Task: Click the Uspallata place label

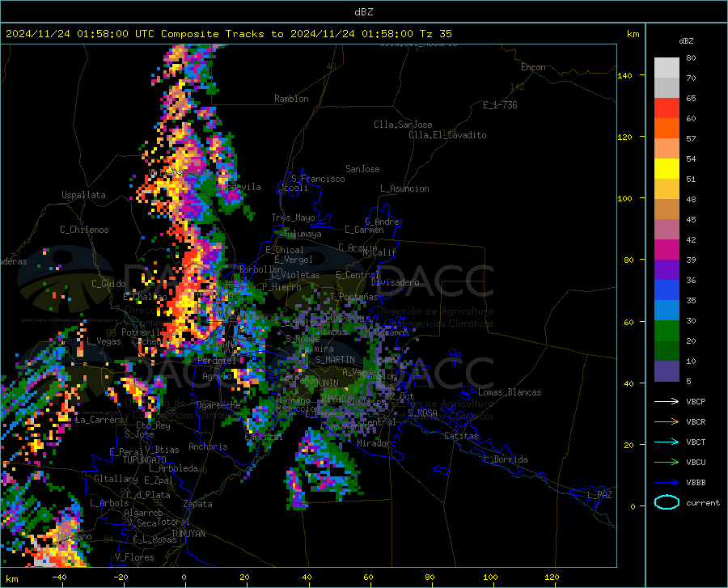Action: [x=83, y=195]
